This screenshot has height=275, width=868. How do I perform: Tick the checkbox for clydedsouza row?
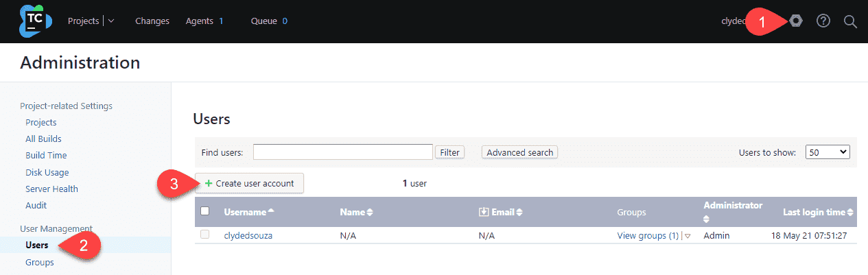click(x=204, y=235)
